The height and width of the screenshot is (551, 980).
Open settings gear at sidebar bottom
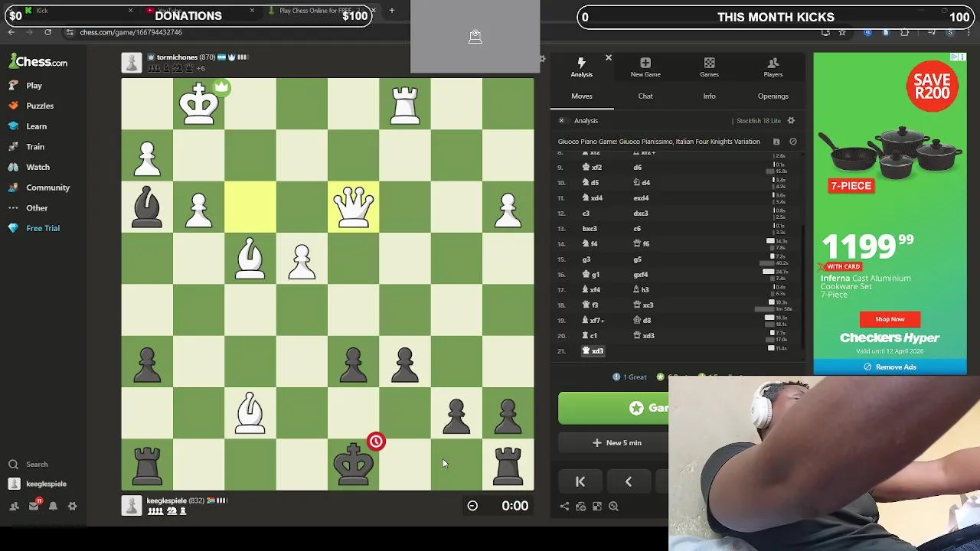click(73, 506)
